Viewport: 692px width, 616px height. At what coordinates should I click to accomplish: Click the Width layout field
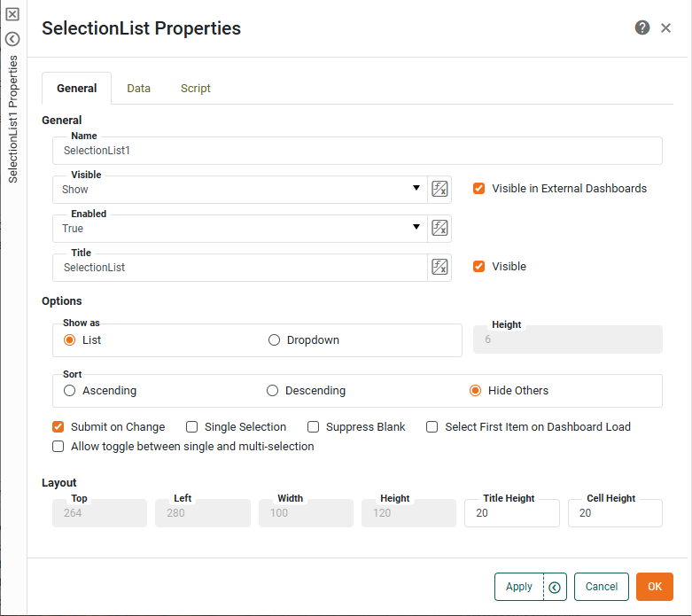click(307, 513)
